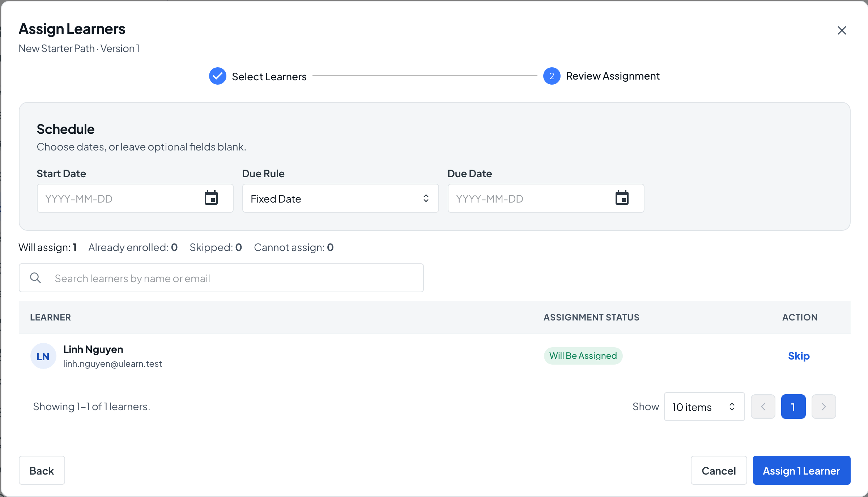Click the Will assign: 1 counter
The height and width of the screenshot is (497, 868).
pos(48,247)
